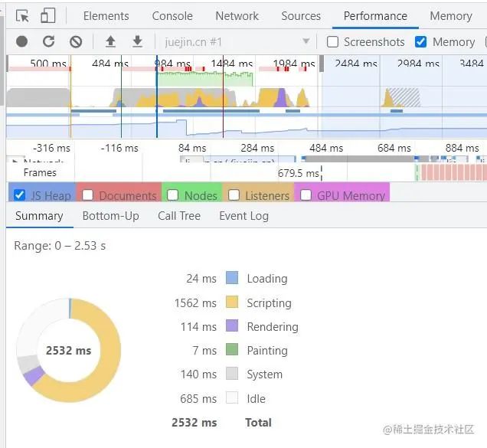Image resolution: width=487 pixels, height=448 pixels.
Task: Switch to the Bottom-Up tab
Action: tap(110, 216)
